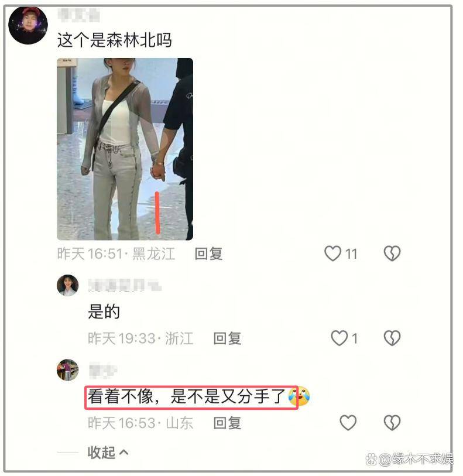Open blurred username above 看着不像 comment
Screen dimensions: 463x476
tap(103, 371)
